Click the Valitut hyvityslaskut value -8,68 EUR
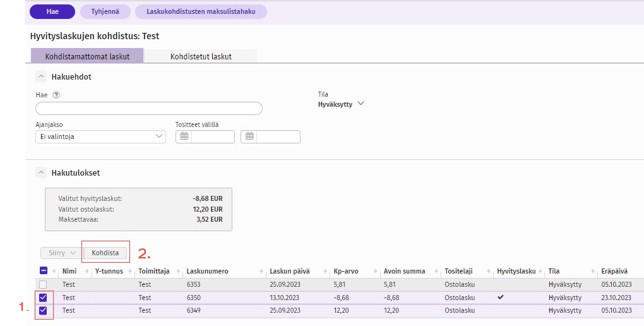644x326 pixels. coord(208,198)
